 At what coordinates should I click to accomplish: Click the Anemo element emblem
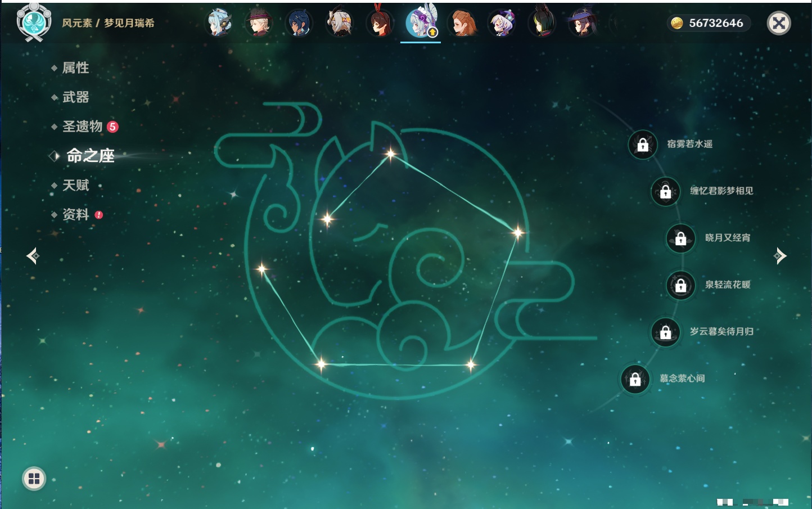pyautogui.click(x=34, y=22)
